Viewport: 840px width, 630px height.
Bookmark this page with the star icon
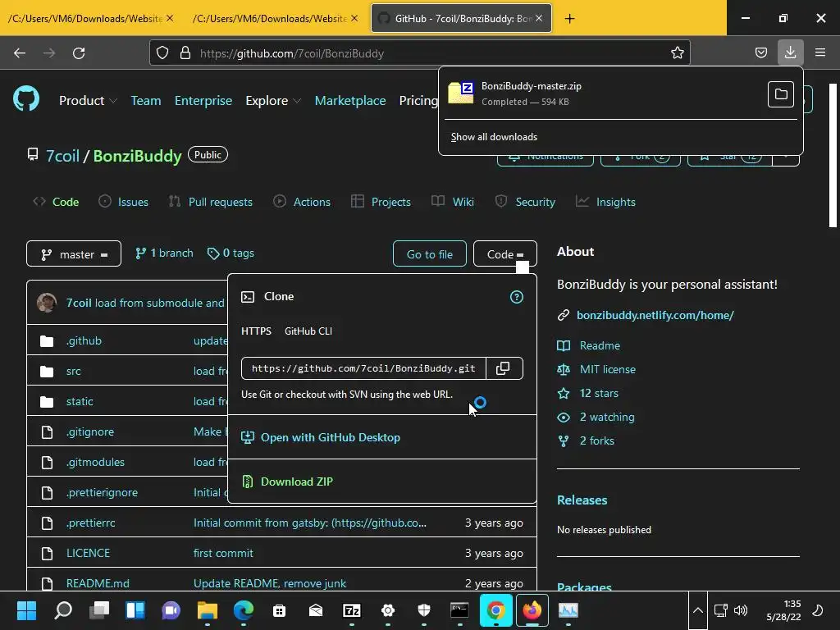point(677,52)
